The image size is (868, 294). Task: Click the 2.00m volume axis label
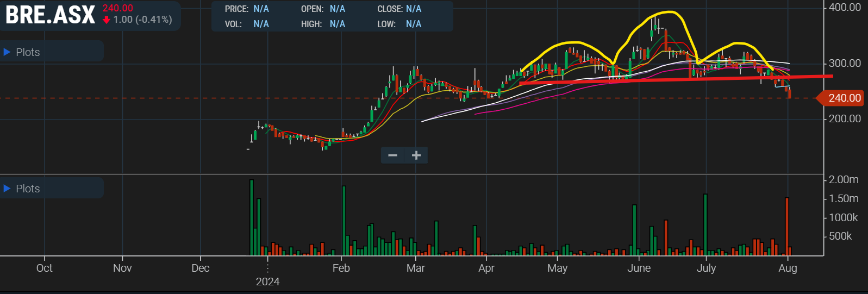pyautogui.click(x=844, y=179)
